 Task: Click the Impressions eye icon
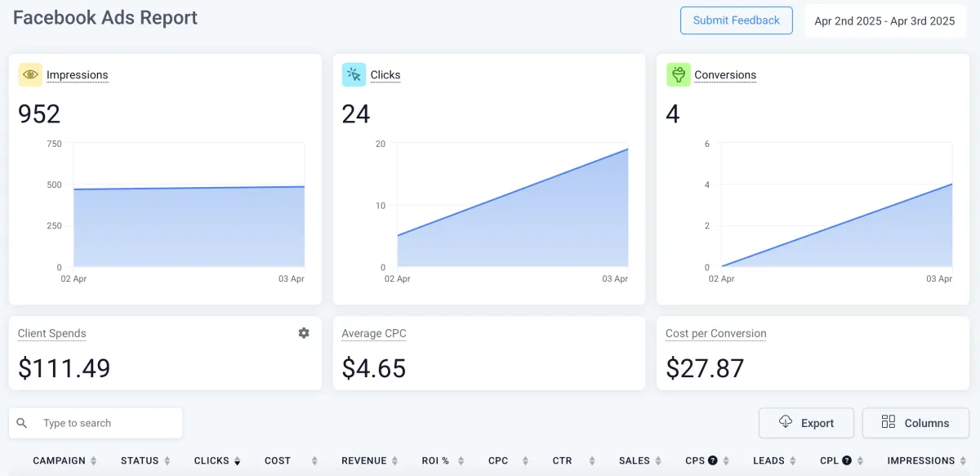point(30,74)
